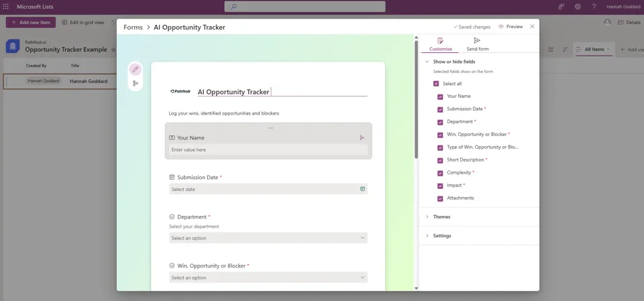The image size is (644, 301).
Task: Click the form preview scrollbar thumb
Action: coord(416,99)
